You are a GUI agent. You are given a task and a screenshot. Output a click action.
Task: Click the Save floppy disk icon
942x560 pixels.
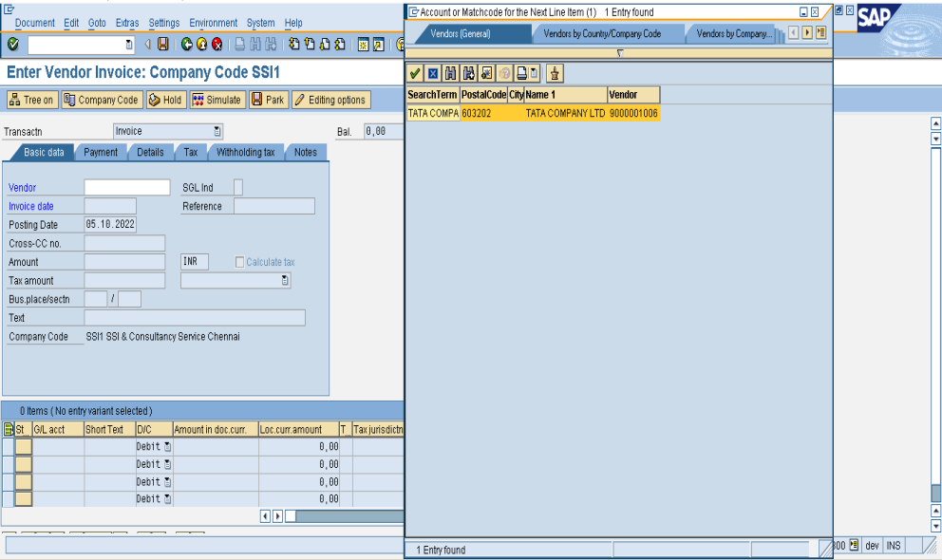pos(163,45)
